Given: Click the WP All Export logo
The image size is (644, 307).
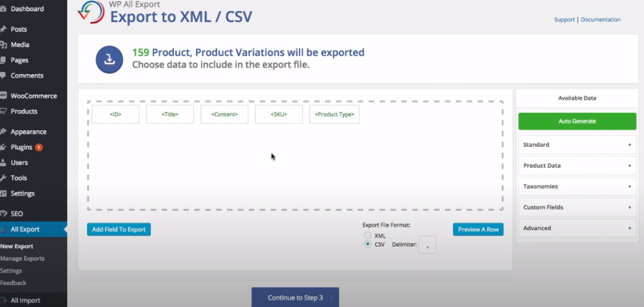Looking at the screenshot, I should point(91,12).
